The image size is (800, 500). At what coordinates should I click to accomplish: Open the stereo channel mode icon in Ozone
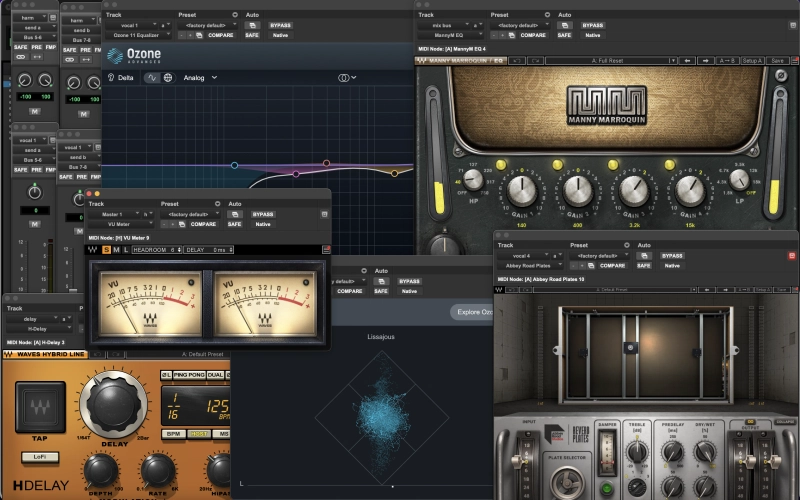coord(345,77)
